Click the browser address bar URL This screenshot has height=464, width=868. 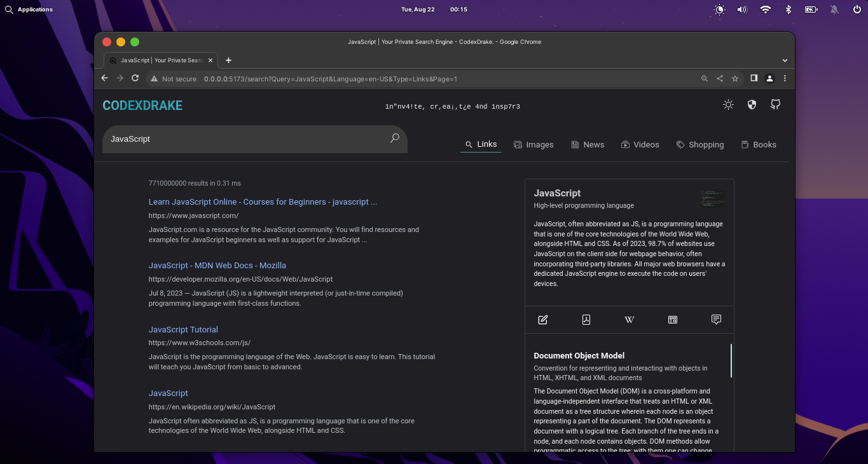click(331, 79)
